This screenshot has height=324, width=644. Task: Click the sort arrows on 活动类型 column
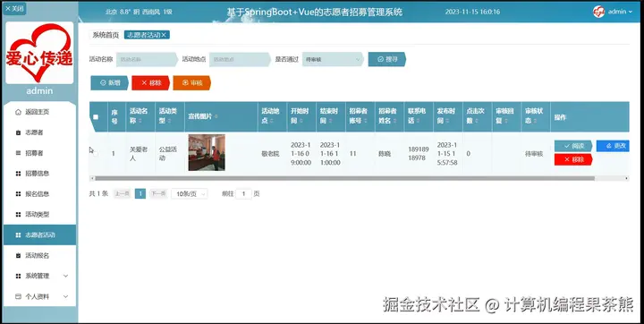169,122
